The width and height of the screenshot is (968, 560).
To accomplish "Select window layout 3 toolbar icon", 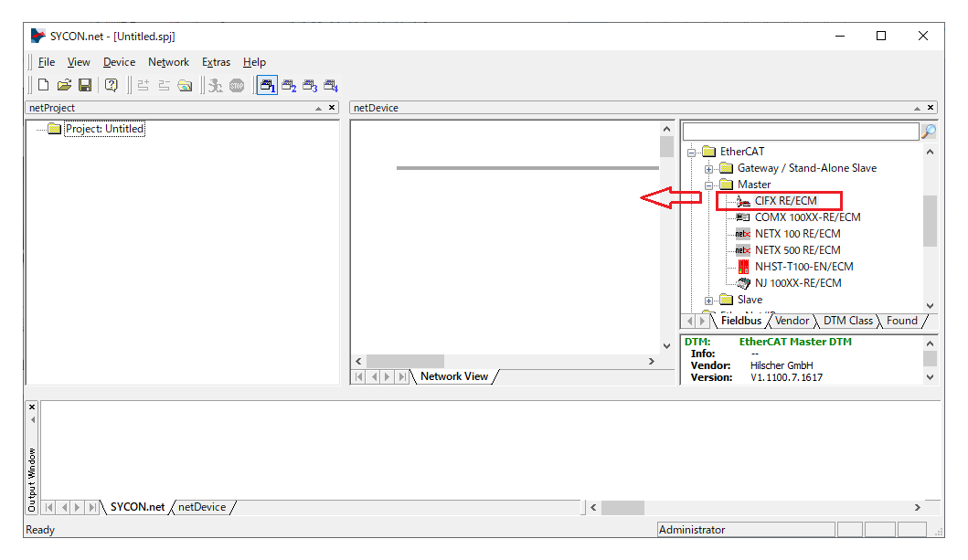I will pos(310,86).
